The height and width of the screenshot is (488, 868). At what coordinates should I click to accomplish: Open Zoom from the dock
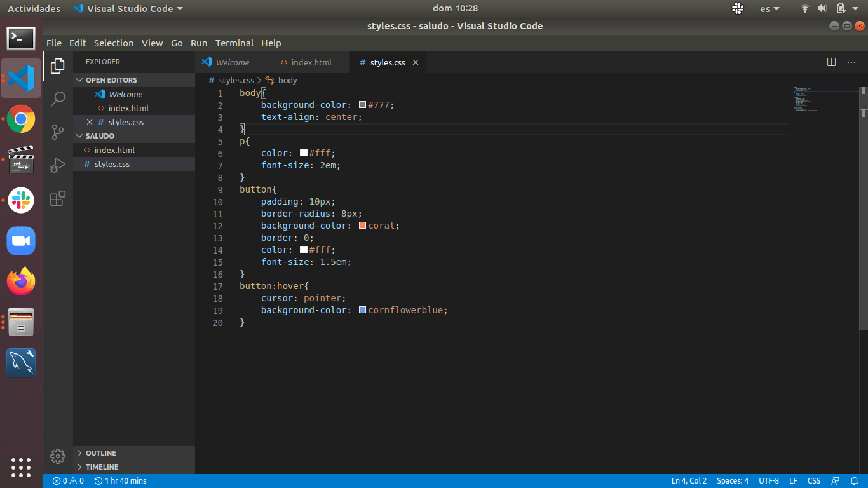pos(21,241)
